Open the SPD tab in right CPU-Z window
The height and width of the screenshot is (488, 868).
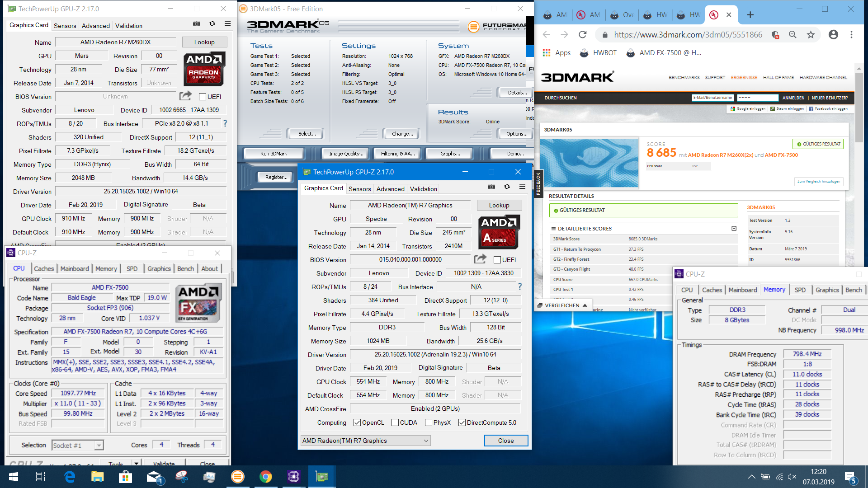click(x=800, y=290)
